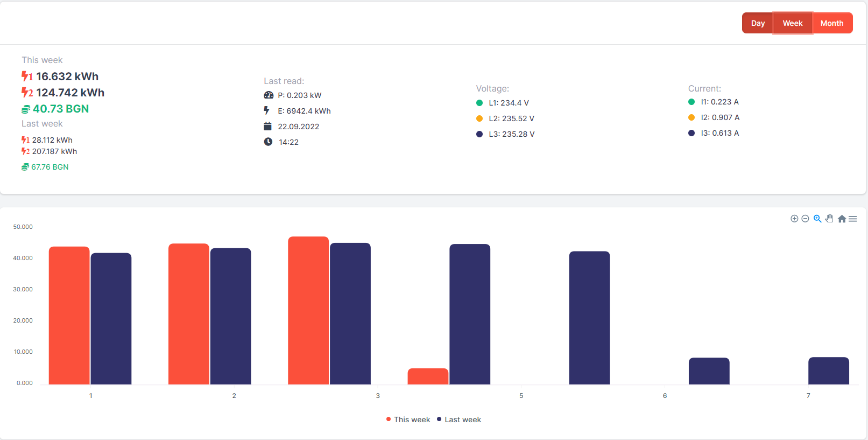The image size is (868, 440).
Task: Switch to the Week view
Action: 793,23
